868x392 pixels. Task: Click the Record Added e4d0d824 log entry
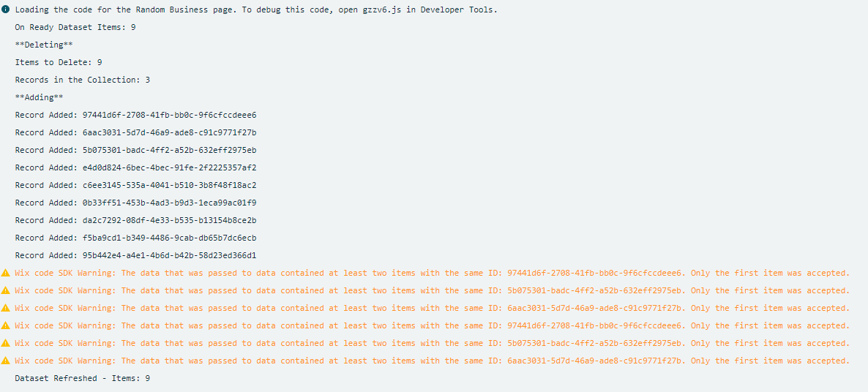coord(135,167)
